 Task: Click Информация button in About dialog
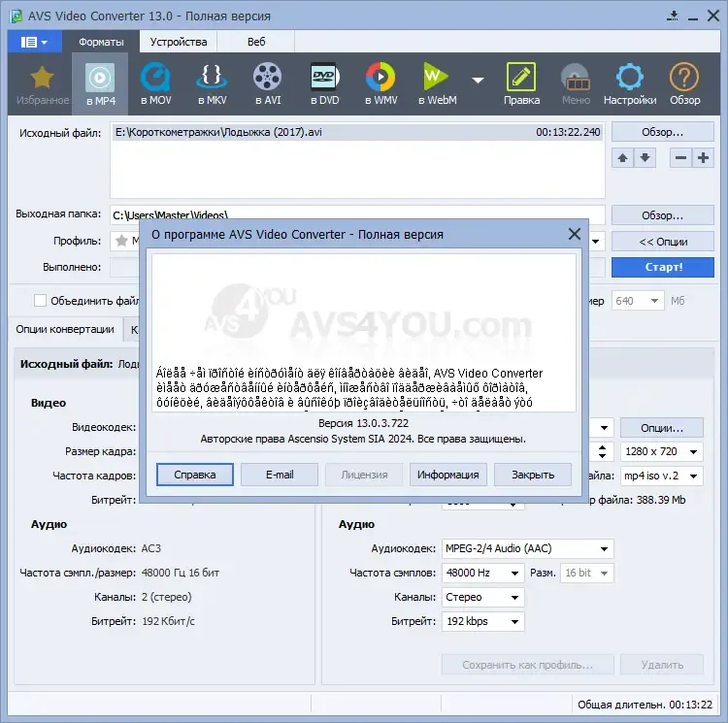click(448, 475)
